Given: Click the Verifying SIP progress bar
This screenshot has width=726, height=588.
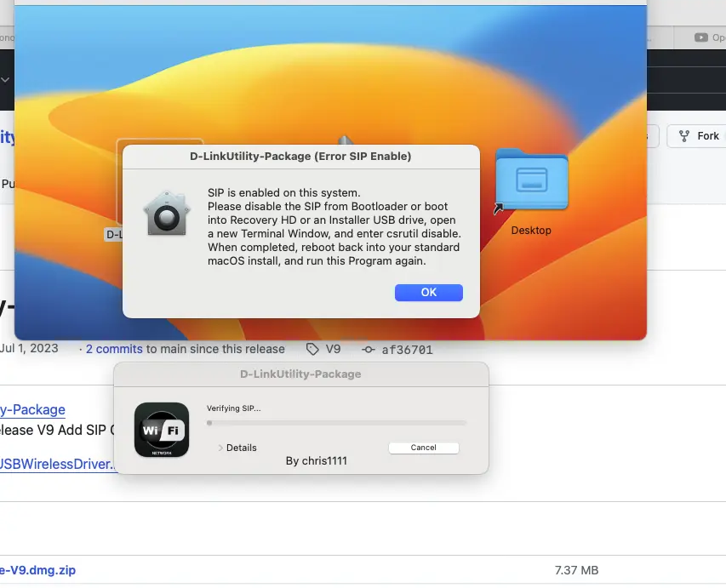Looking at the screenshot, I should tap(336, 423).
